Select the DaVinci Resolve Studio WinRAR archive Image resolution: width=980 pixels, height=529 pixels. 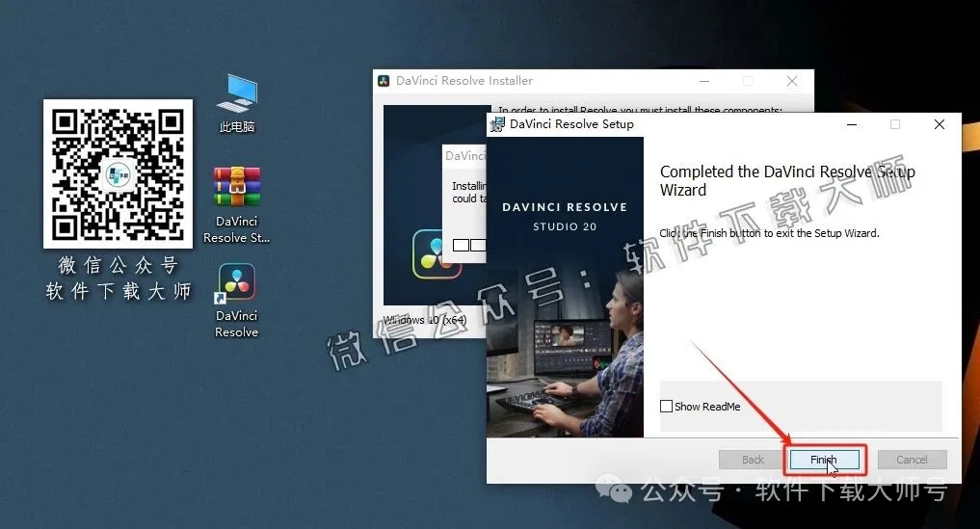tap(237, 187)
